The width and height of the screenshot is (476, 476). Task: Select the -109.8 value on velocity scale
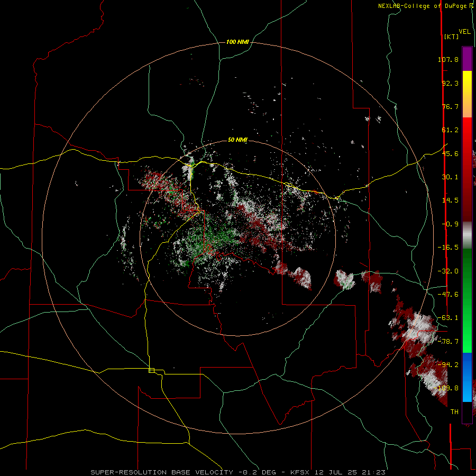coord(446,388)
